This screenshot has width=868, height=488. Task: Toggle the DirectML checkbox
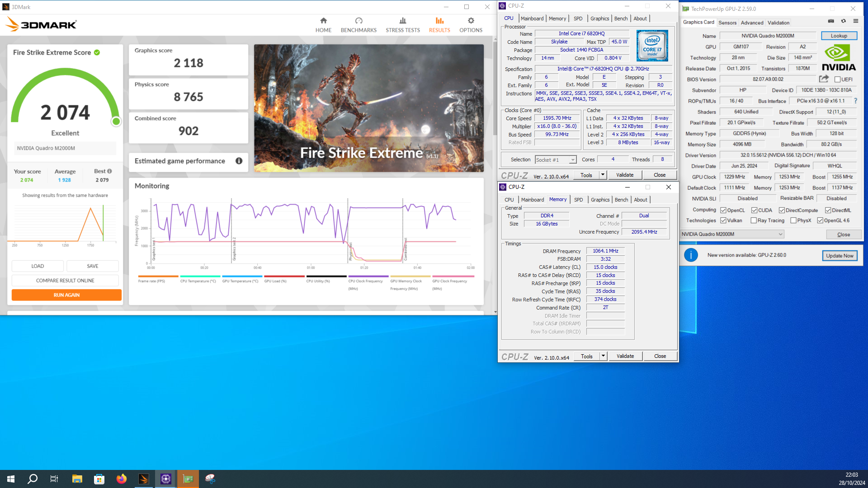(828, 210)
